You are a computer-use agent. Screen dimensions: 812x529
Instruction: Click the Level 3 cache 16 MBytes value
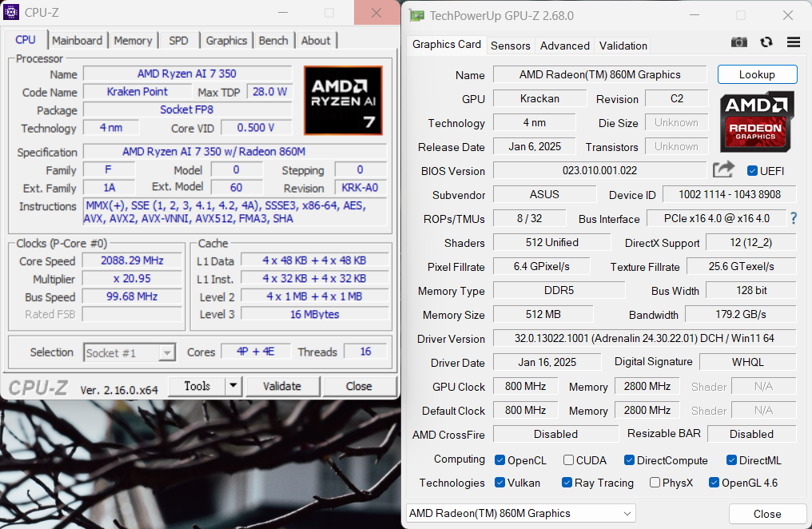pos(314,314)
